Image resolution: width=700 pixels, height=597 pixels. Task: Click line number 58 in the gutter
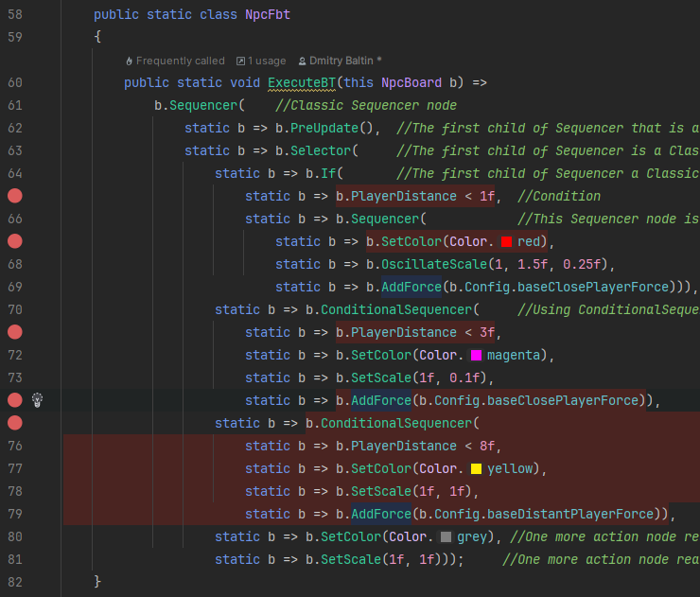pyautogui.click(x=15, y=14)
